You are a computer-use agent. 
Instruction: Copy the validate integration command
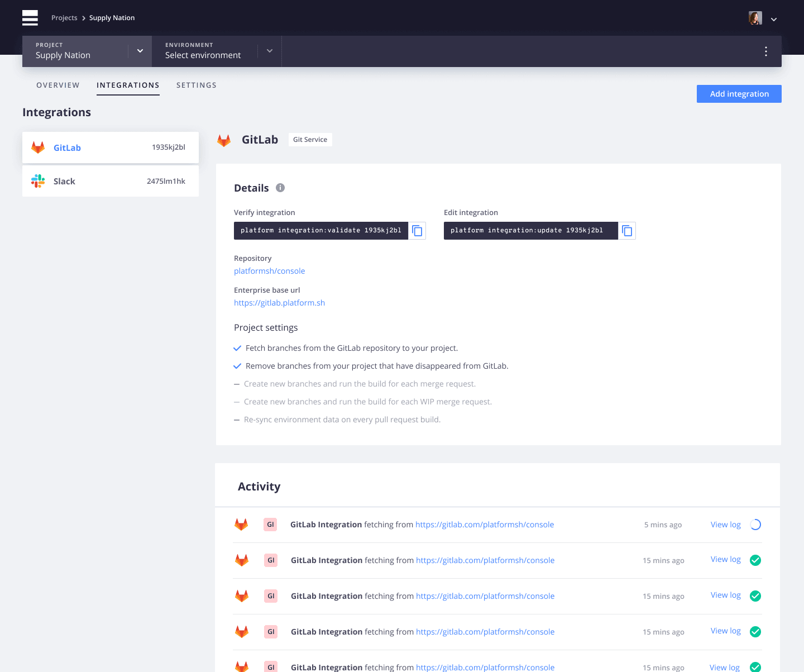coord(417,231)
